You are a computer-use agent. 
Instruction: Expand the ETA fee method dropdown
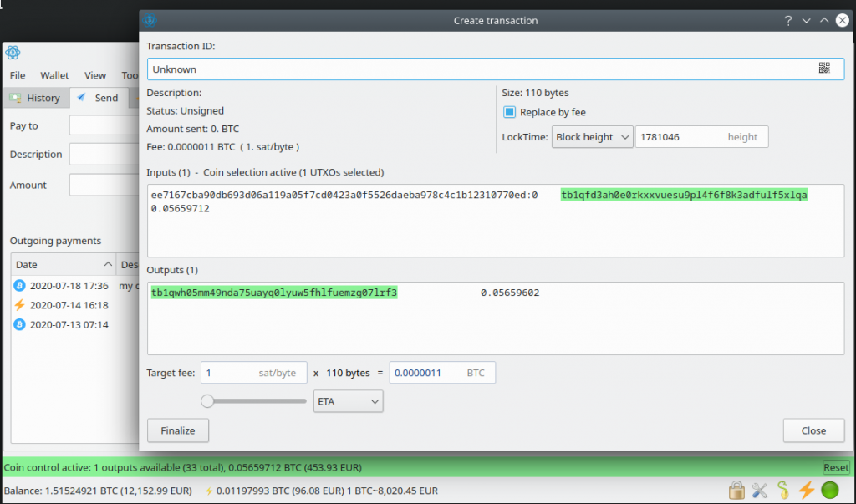click(x=348, y=402)
